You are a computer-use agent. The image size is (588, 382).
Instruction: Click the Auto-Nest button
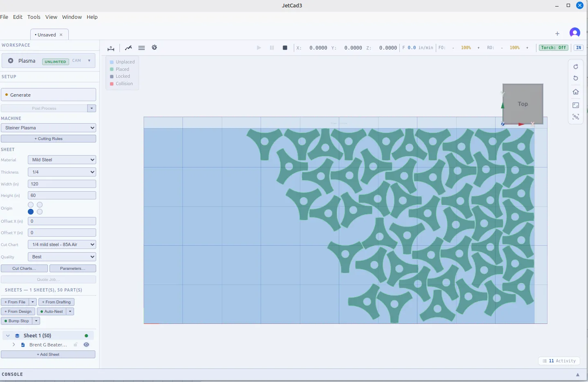pos(52,312)
